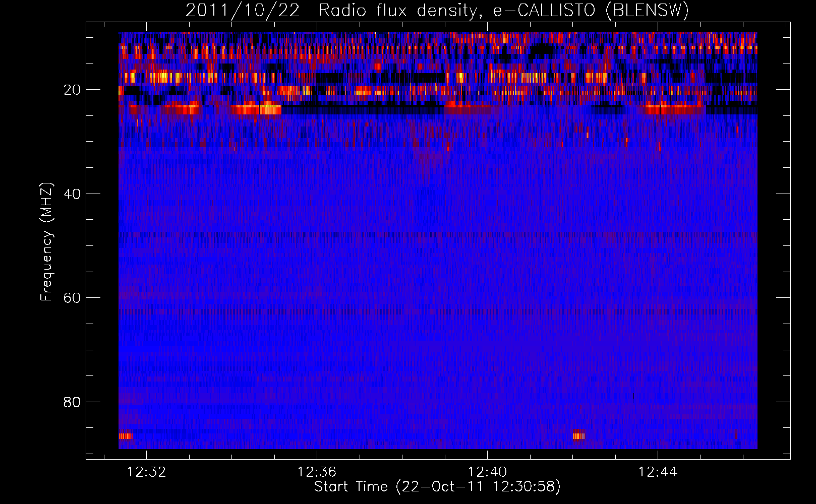The width and height of the screenshot is (816, 504).
Task: Select the 'Frequency (MHZ)' axis label
Action: 46,242
